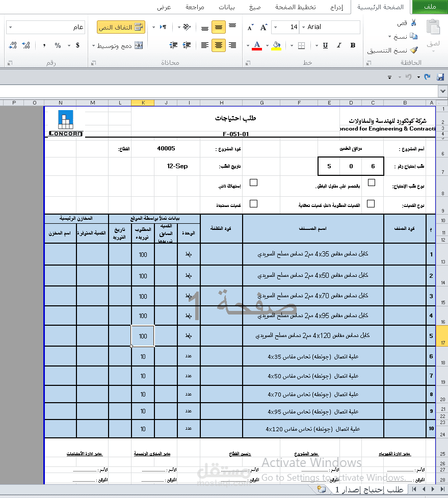
Task: Select column K header
Action: pyautogui.click(x=143, y=102)
